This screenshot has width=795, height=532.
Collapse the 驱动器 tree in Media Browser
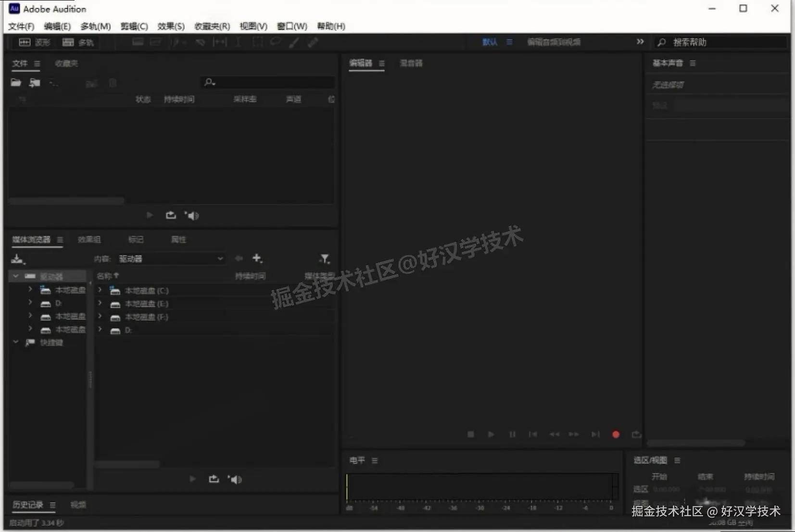(x=16, y=276)
